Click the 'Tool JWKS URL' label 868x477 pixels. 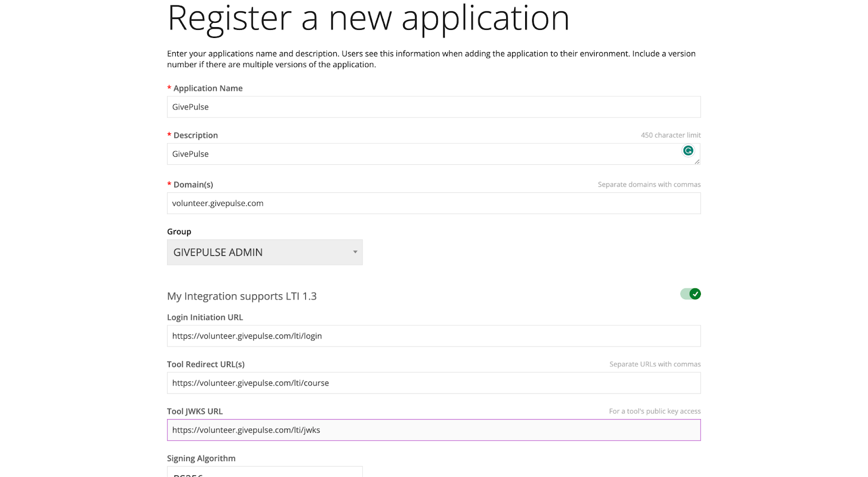[x=195, y=412]
